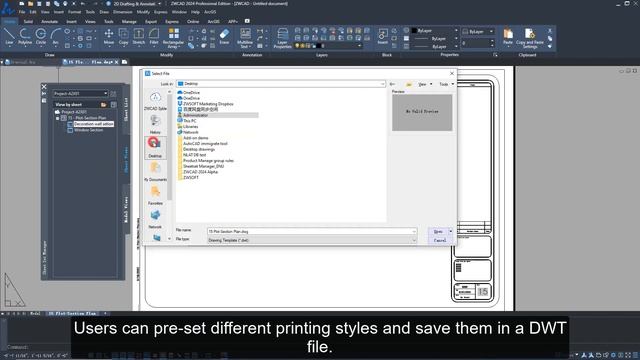The image size is (640, 360).
Task: Open the History place in dialog sidebar
Action: 155,125
